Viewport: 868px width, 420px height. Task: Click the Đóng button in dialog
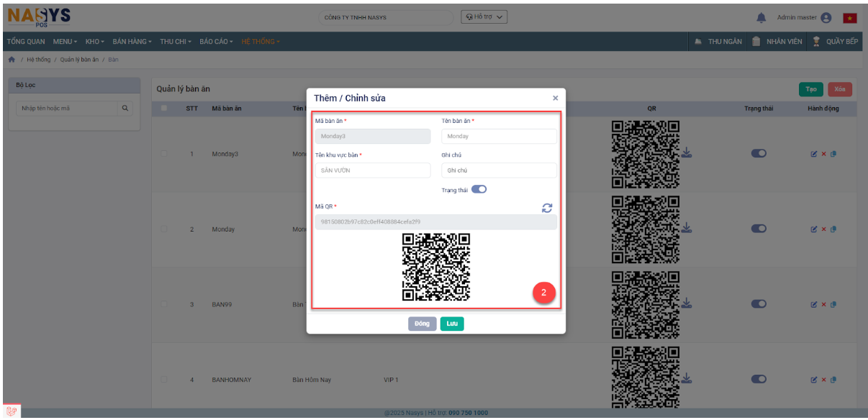(x=422, y=324)
